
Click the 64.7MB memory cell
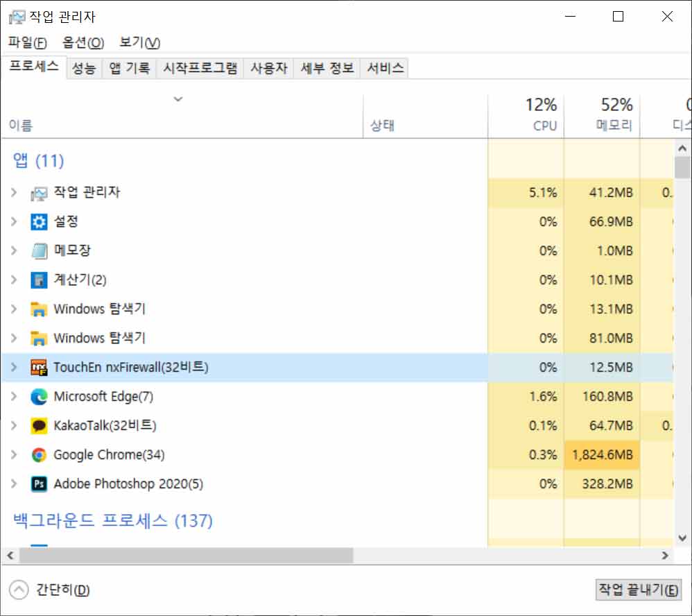[602, 426]
